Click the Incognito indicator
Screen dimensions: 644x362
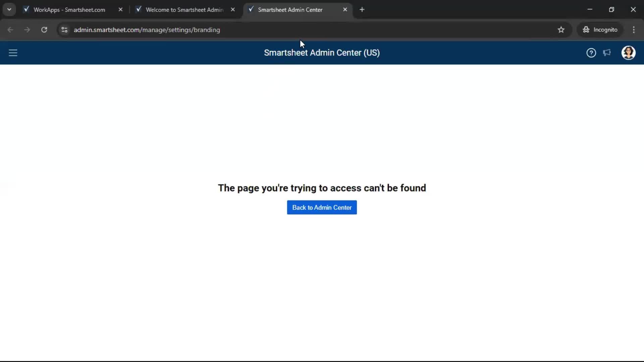click(x=600, y=29)
